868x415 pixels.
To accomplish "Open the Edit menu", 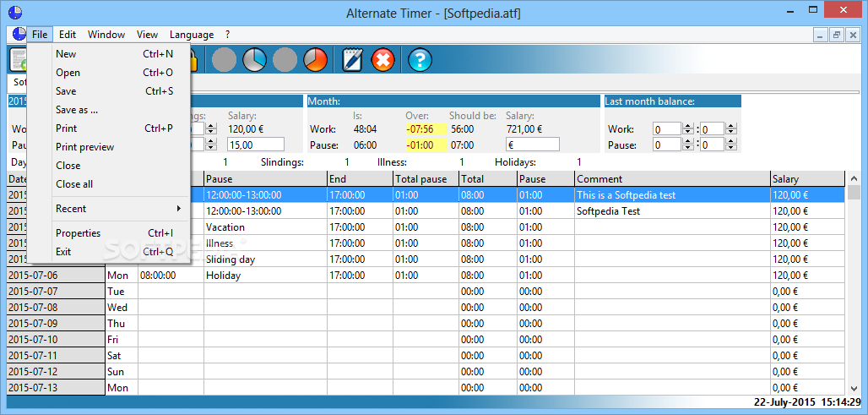I will (x=68, y=35).
